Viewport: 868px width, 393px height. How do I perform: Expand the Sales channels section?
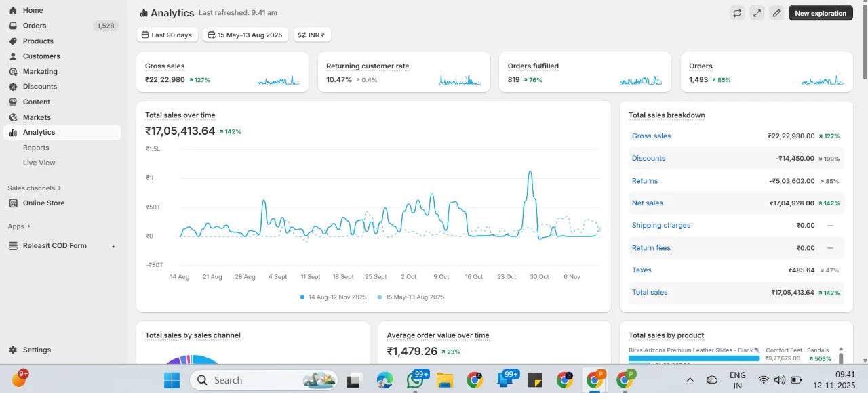(x=34, y=188)
